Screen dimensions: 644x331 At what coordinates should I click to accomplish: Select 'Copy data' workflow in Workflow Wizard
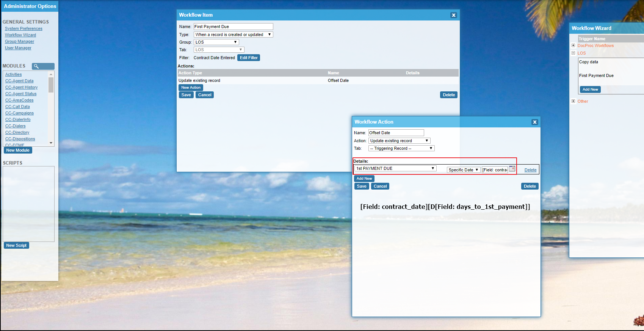pos(589,62)
